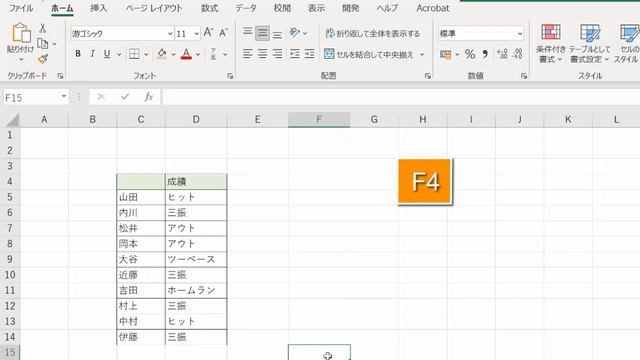Image resolution: width=640 pixels, height=360 pixels.
Task: Click cell containing ホームラン
Action: [x=196, y=290]
